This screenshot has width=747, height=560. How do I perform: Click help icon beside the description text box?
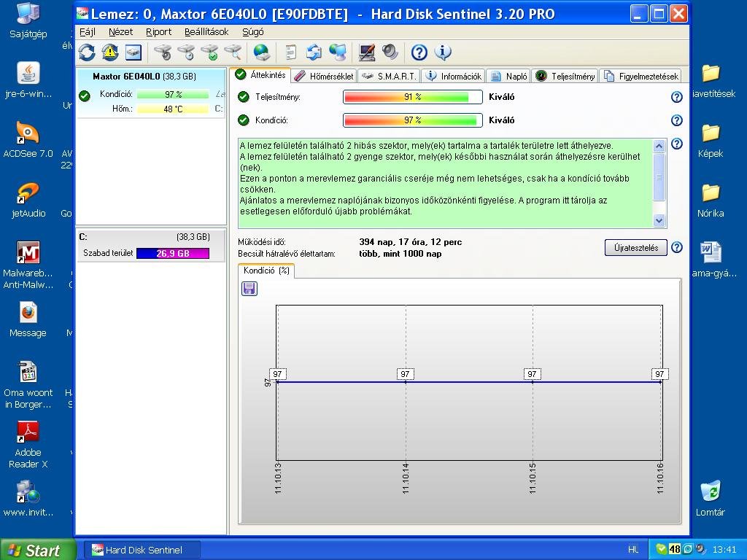[676, 144]
